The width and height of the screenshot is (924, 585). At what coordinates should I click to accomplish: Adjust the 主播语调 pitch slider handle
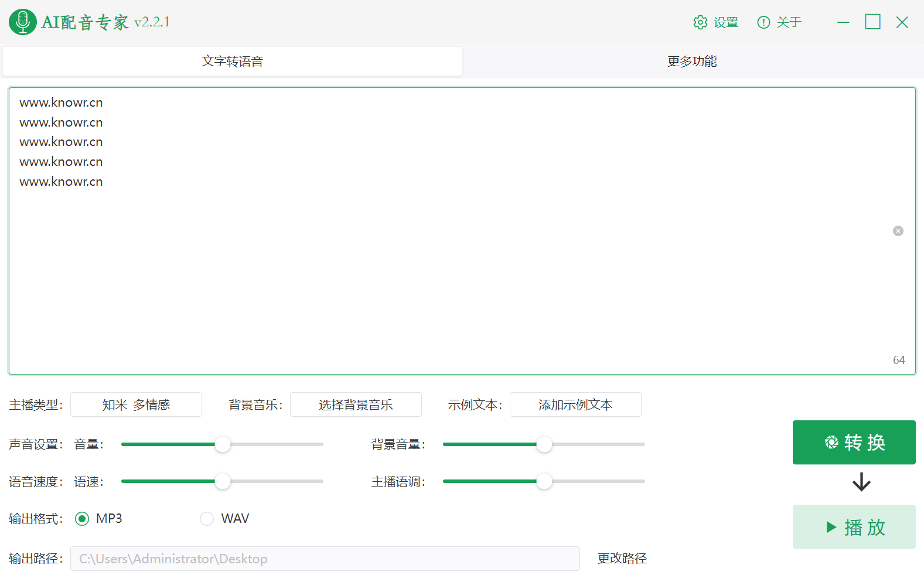click(544, 481)
